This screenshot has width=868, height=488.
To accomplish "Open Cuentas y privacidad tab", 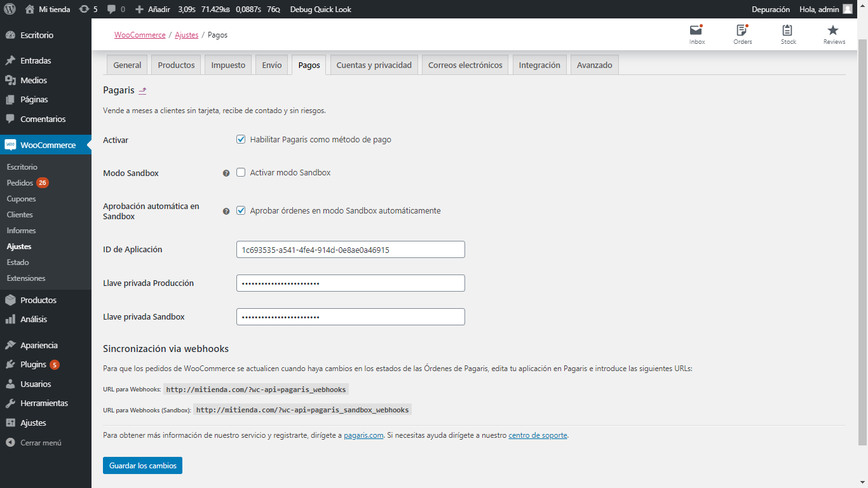I will (x=374, y=65).
